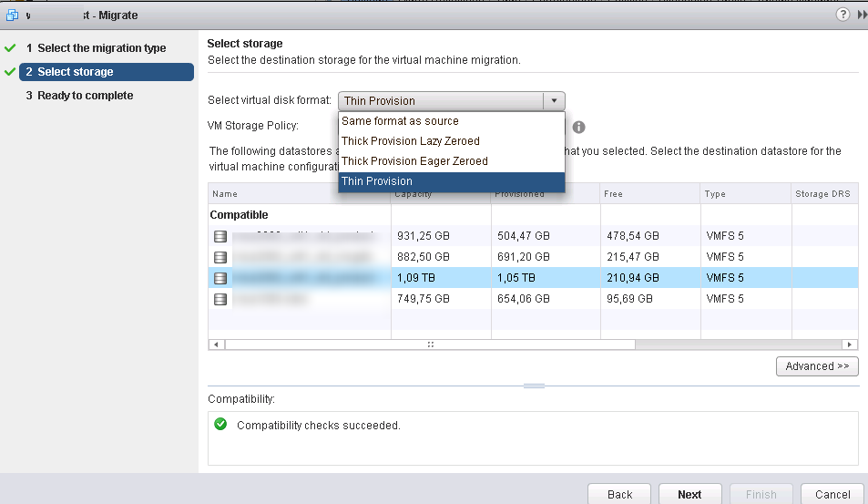Choose Thick Provision Lazy Zeroed option

click(410, 141)
